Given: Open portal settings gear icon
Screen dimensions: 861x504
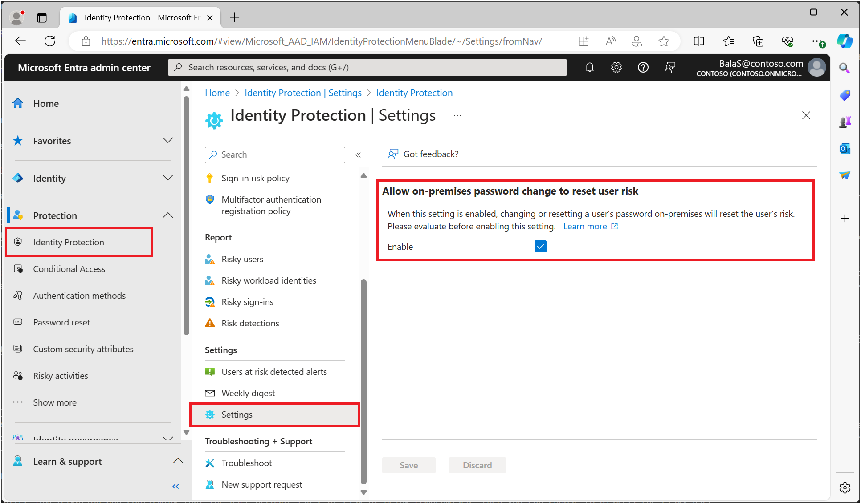Looking at the screenshot, I should 616,67.
